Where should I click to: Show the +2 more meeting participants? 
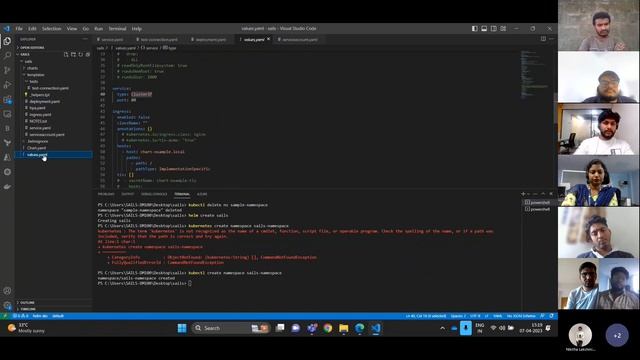[617, 336]
